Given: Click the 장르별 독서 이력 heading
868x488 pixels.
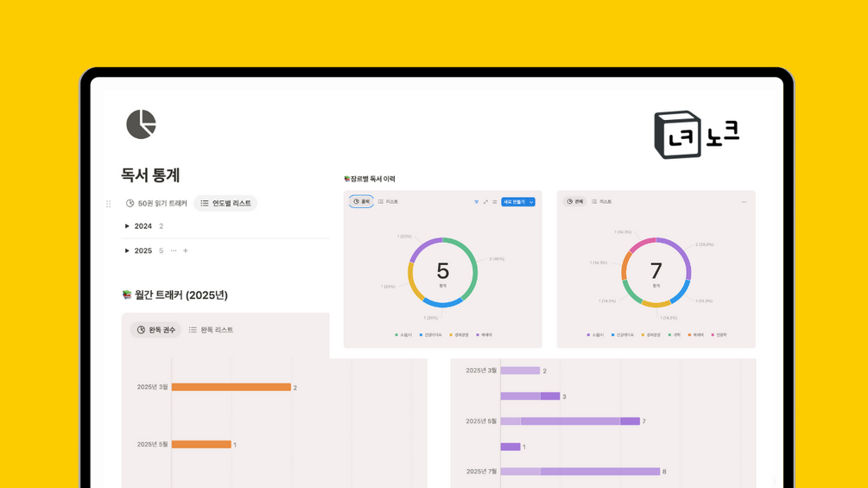Looking at the screenshot, I should (x=372, y=179).
